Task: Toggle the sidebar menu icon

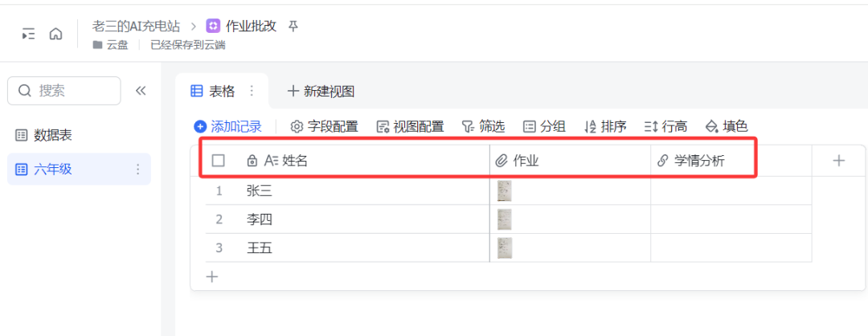Action: [29, 34]
